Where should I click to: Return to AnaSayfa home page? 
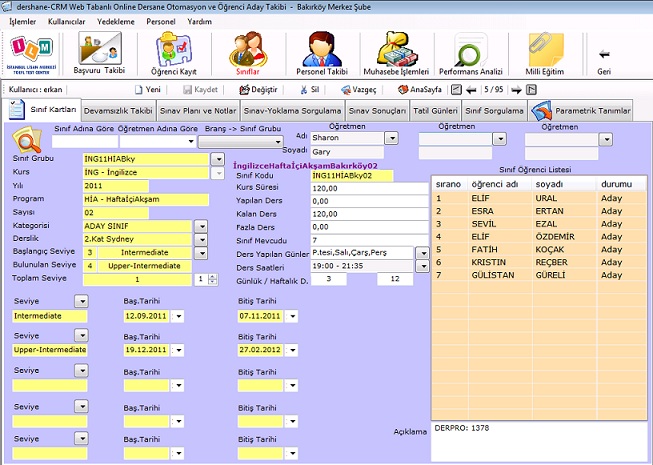pos(419,90)
